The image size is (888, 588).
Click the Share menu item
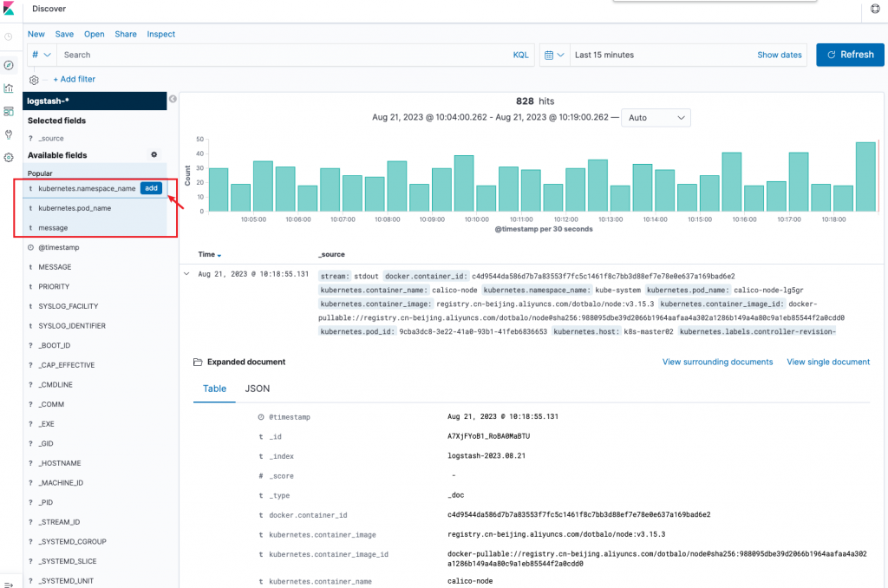pyautogui.click(x=126, y=34)
